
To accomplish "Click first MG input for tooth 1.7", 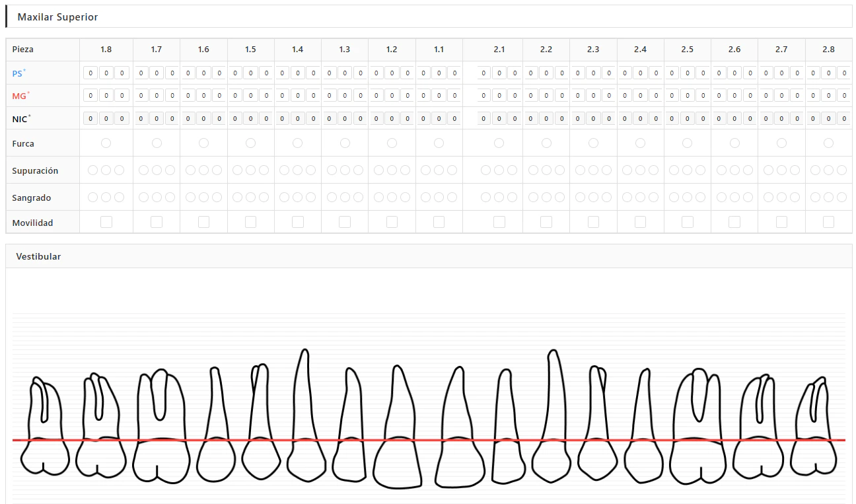I will [141, 96].
